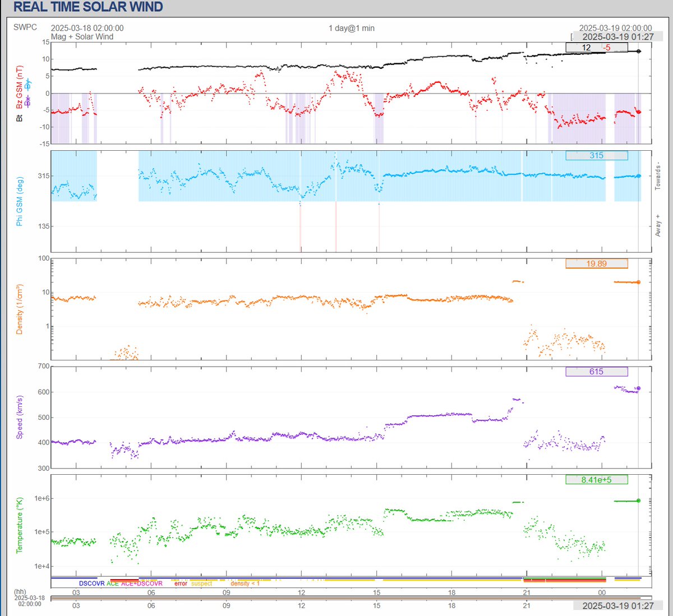The width and height of the screenshot is (673, 616).
Task: Click the '1 day@1 min' resolution label
Action: pos(352,28)
